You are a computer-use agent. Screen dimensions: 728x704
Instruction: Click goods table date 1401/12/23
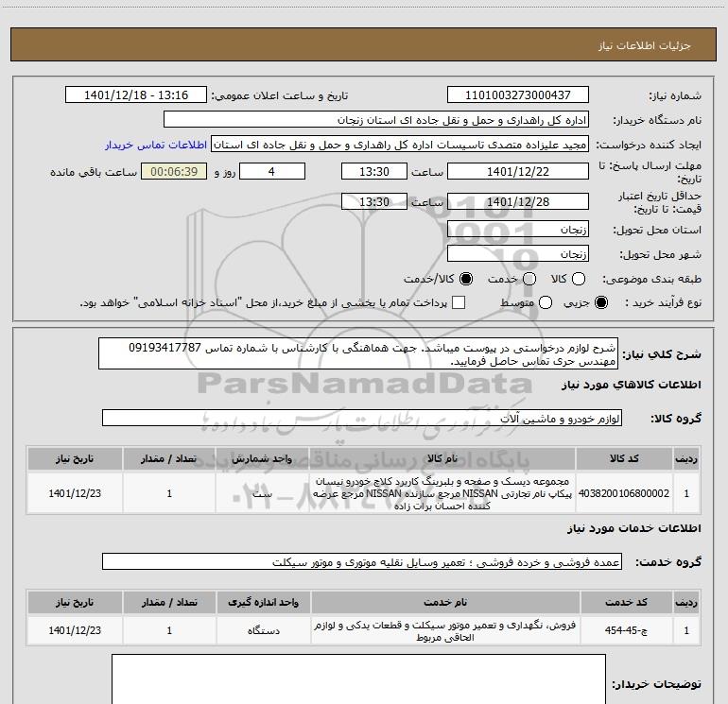(x=75, y=493)
